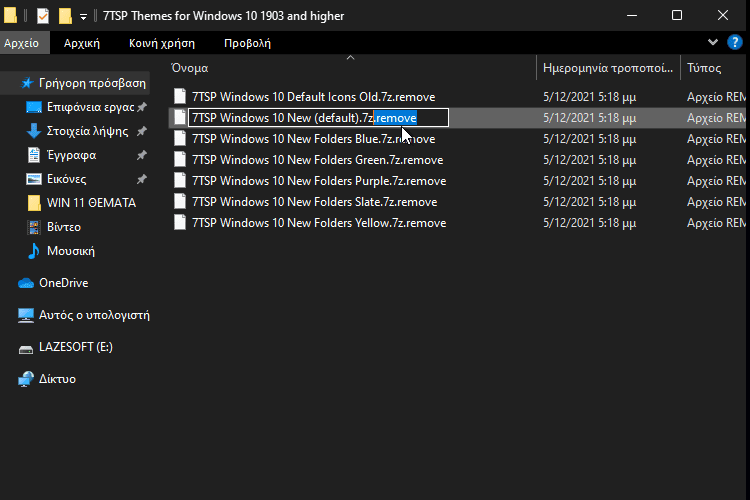
Task: Click the New folder quick-access icon
Action: 65,16
